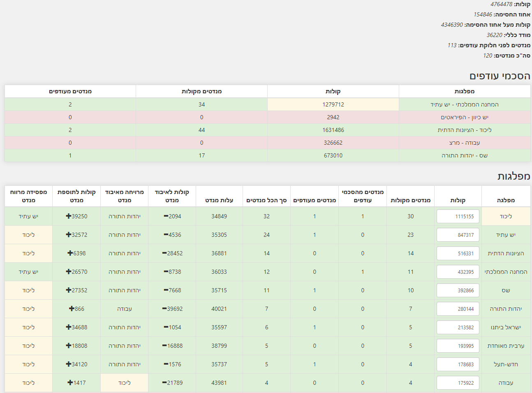Select the mandate cost cell 36881
The height and width of the screenshot is (393, 532).
coord(219,253)
